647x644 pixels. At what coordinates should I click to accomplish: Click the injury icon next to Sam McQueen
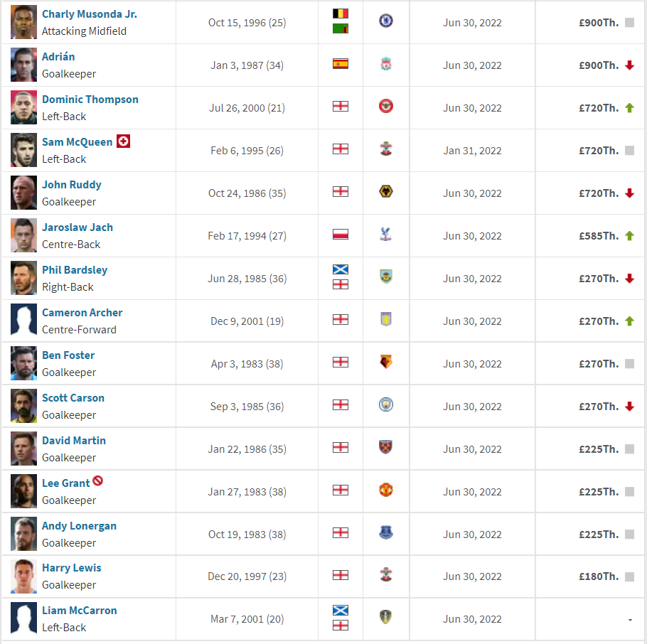[124, 141]
